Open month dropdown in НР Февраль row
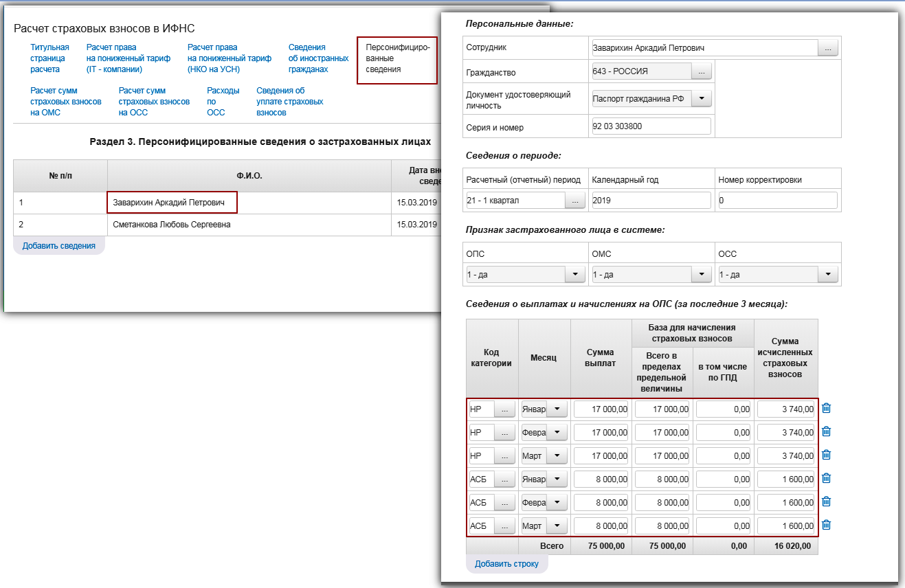Screen dimensions: 905x588 tap(557, 433)
